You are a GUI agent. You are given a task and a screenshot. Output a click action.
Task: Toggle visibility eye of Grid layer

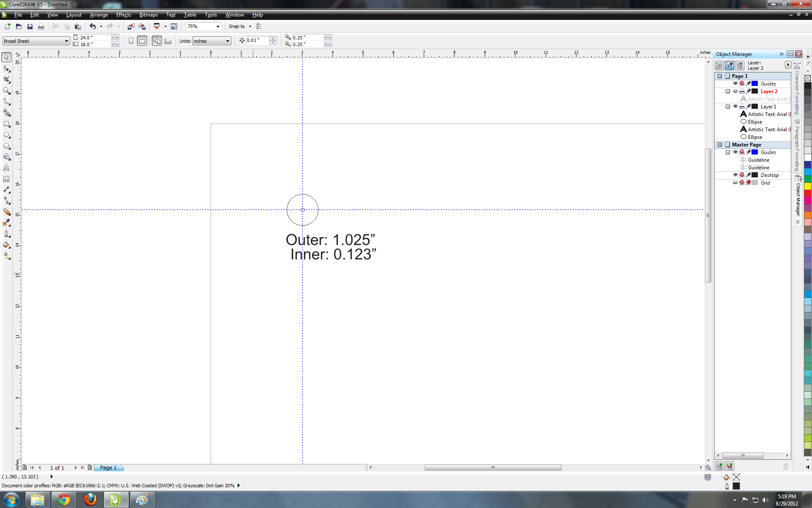coord(735,183)
